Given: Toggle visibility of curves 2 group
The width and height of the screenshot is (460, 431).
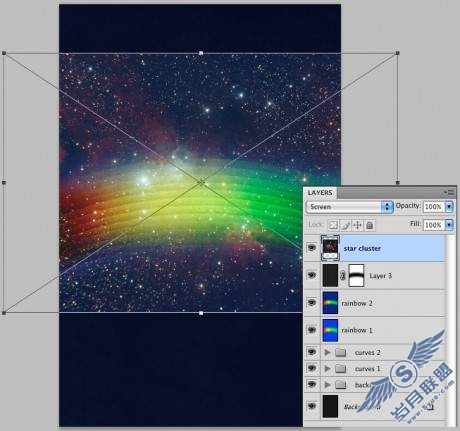Looking at the screenshot, I should [312, 352].
